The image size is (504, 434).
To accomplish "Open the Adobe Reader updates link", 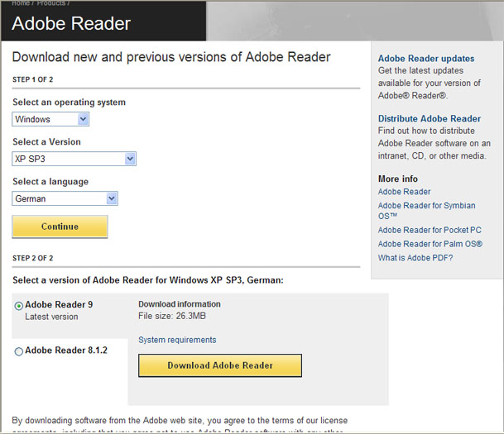I will click(426, 59).
